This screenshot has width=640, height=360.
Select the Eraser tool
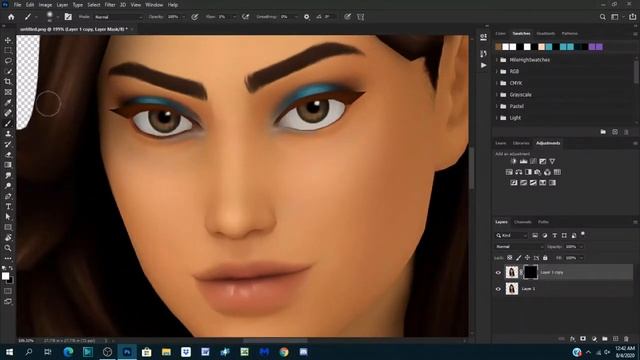click(8, 155)
